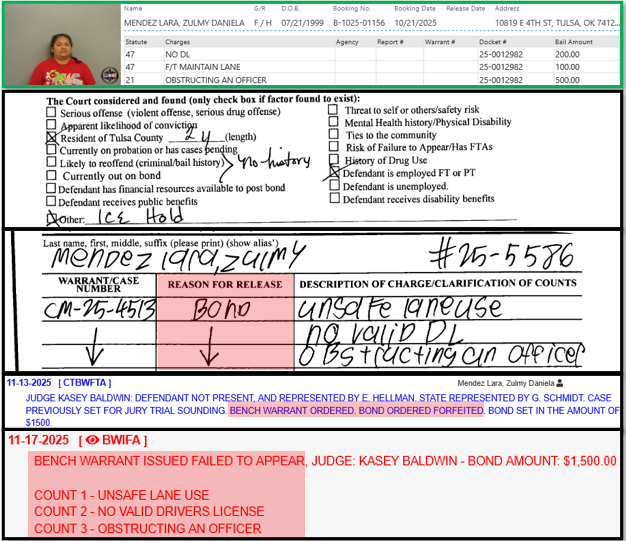Check Risk of Failure to Appear box

[334, 147]
